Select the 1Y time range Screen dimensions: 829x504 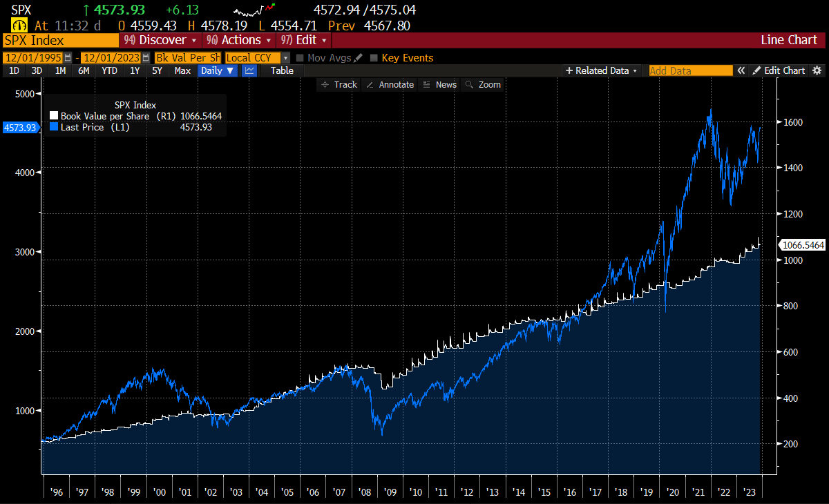click(135, 70)
